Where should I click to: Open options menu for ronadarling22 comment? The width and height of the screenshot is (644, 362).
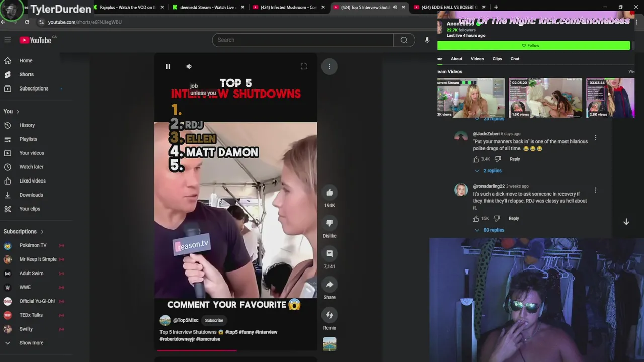point(596,190)
